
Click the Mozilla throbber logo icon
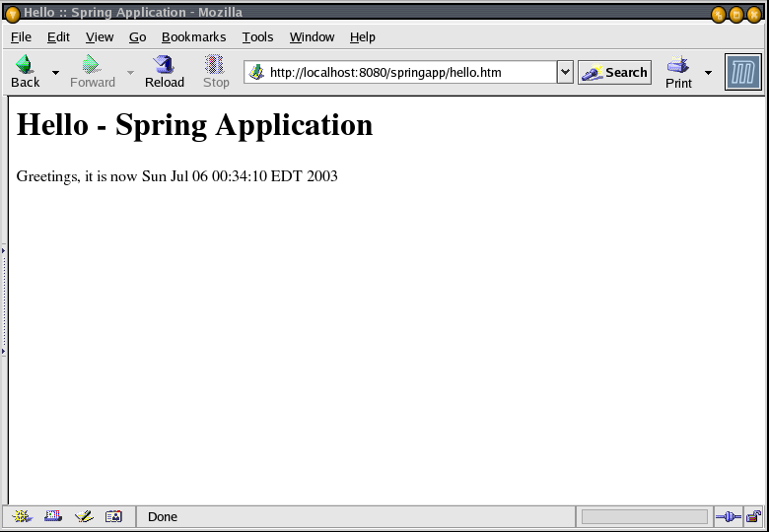[743, 72]
